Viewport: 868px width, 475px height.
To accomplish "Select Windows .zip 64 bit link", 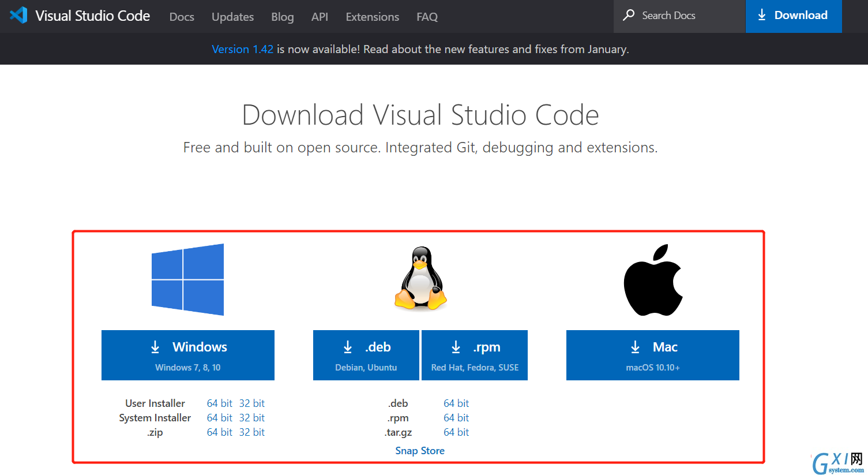I will pos(220,432).
